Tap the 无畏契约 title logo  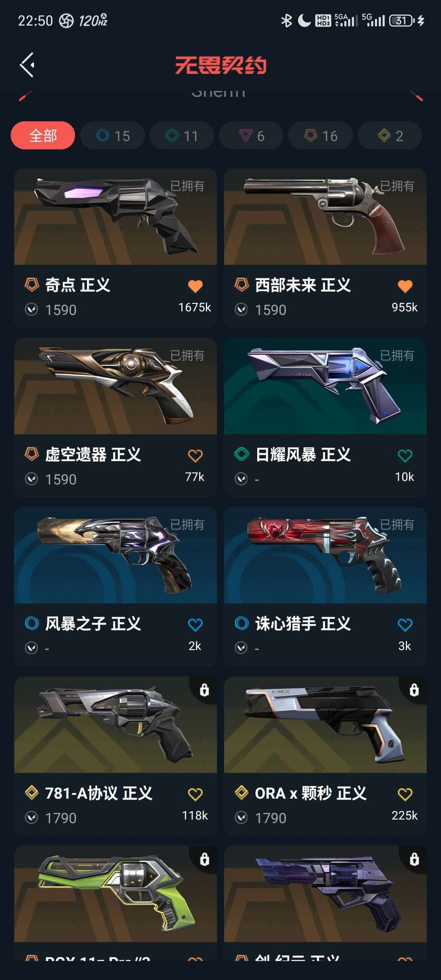(220, 65)
